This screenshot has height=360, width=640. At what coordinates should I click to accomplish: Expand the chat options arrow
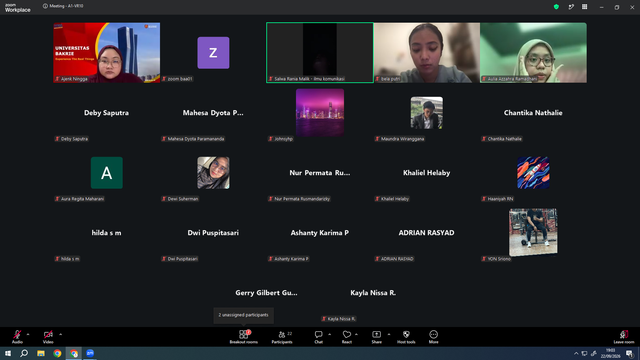(x=329, y=334)
